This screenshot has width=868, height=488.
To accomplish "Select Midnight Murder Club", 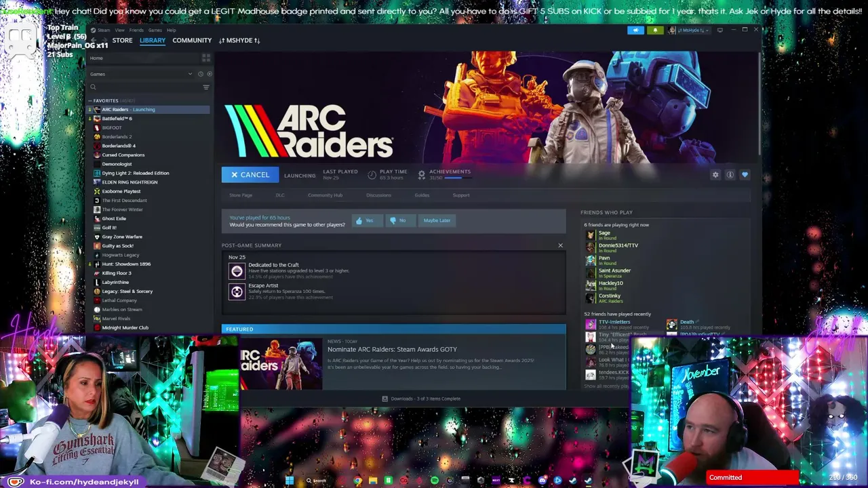I will pos(149,328).
